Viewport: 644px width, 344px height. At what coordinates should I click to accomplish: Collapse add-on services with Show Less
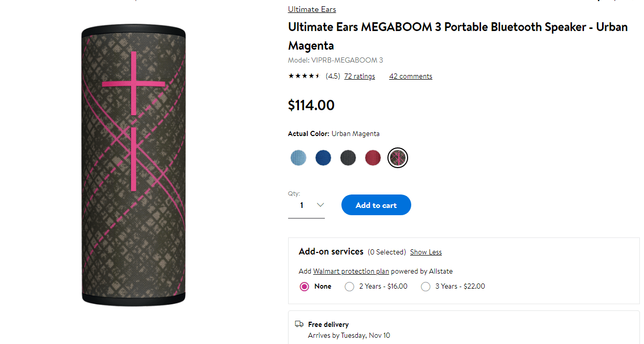(x=426, y=252)
